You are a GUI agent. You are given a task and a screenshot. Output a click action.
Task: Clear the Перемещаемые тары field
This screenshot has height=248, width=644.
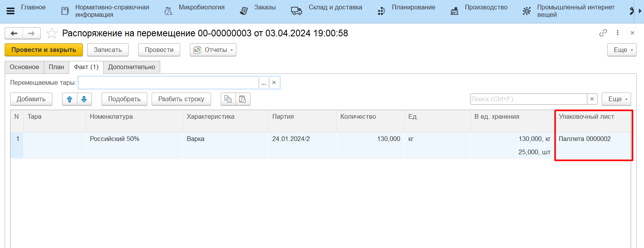[274, 83]
